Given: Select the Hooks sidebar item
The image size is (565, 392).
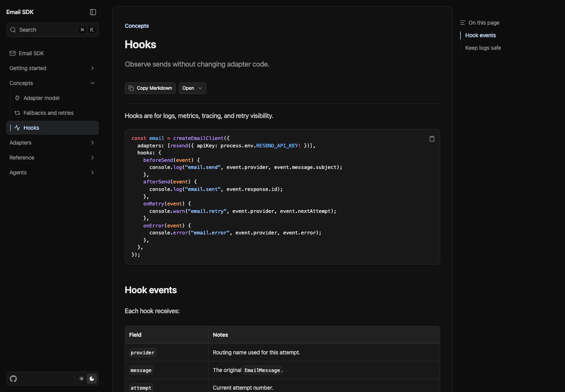Looking at the screenshot, I should (52, 128).
